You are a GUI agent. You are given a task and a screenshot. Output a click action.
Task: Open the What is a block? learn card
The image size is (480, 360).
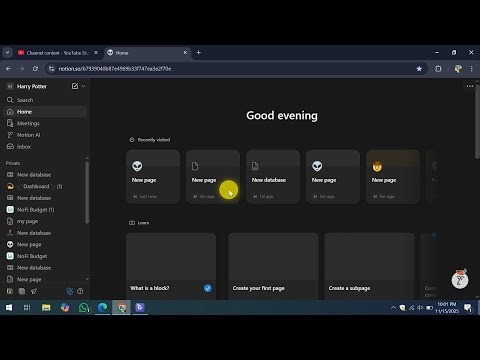pyautogui.click(x=171, y=266)
